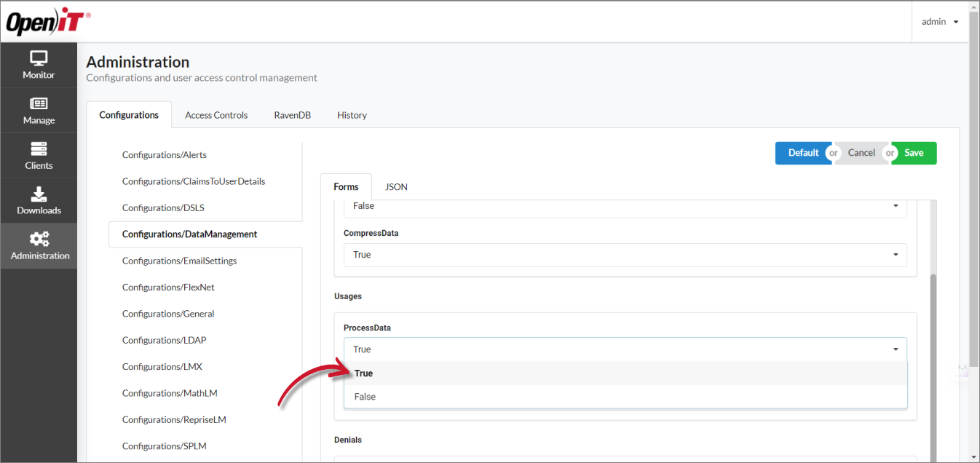Open the CompressData dropdown
This screenshot has width=980, height=463.
tap(625, 255)
